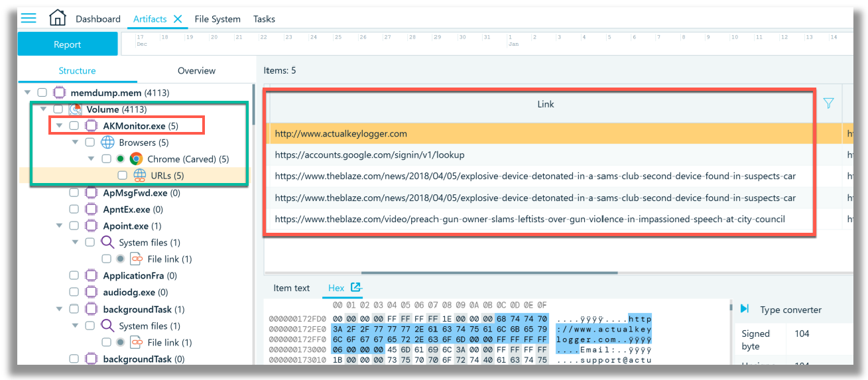The width and height of the screenshot is (868, 380).
Task: Click the ApplicationFra process icon
Action: point(92,276)
